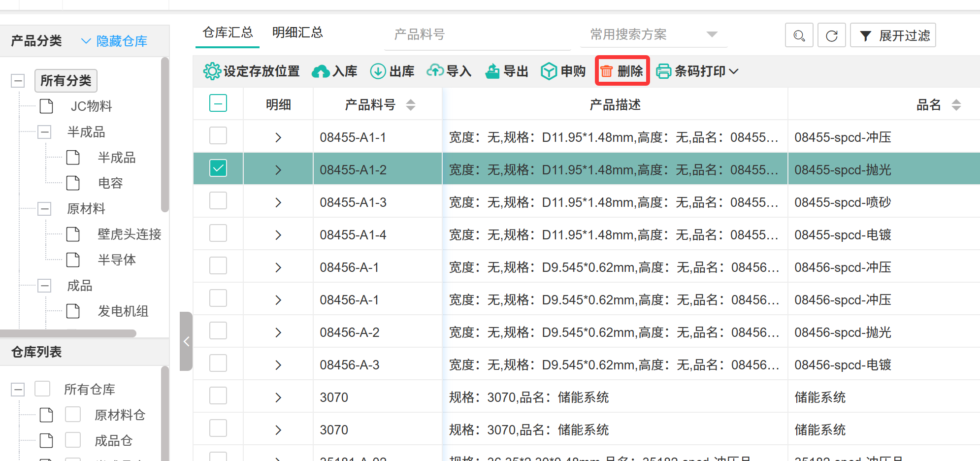Check the checkbox for row 08455-A1-1
The width and height of the screenshot is (980, 461).
point(218,136)
